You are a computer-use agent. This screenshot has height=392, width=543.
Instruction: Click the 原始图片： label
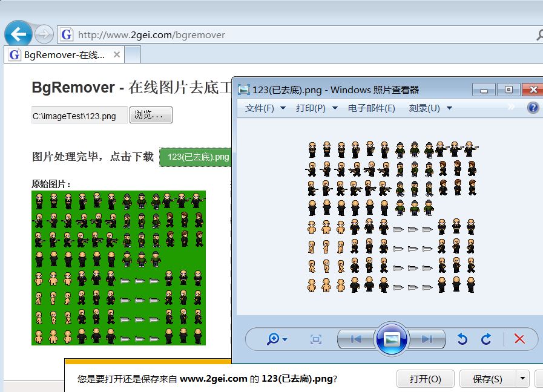coord(51,184)
